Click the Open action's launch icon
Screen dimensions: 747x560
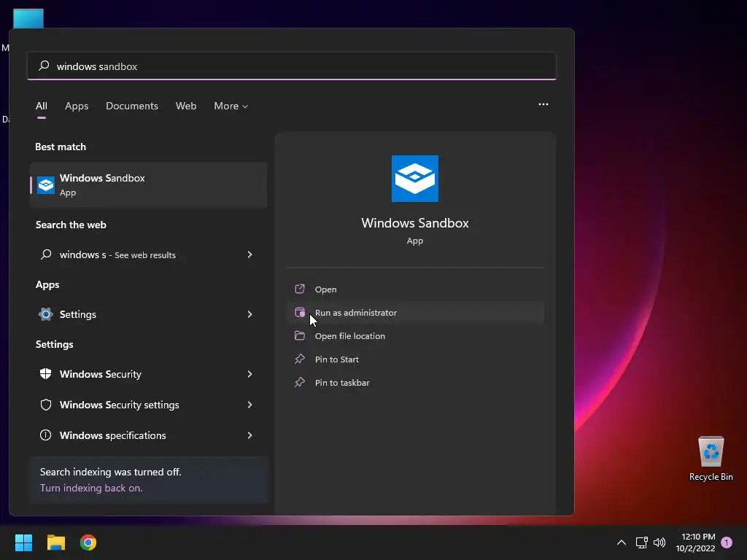tap(300, 289)
